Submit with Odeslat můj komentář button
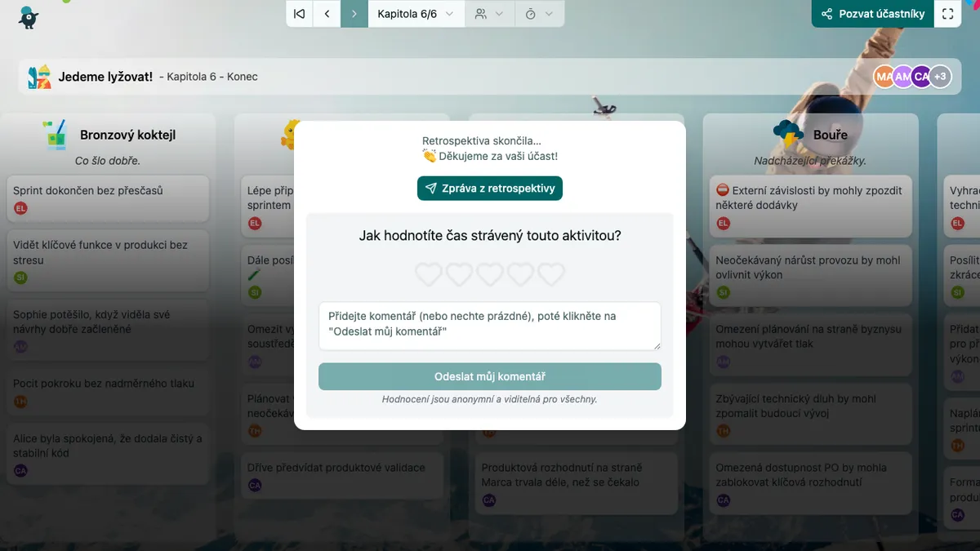980x551 pixels. pyautogui.click(x=490, y=376)
